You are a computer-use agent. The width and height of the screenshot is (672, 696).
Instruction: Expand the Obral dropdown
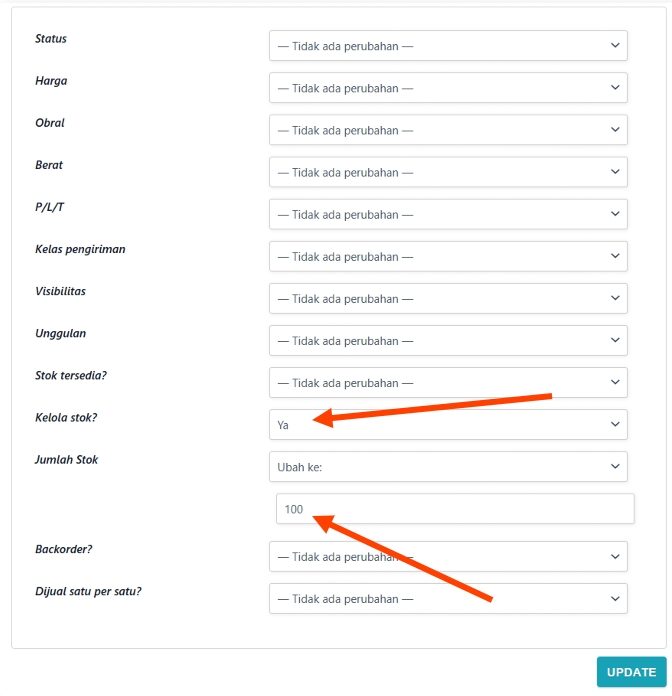[447, 130]
